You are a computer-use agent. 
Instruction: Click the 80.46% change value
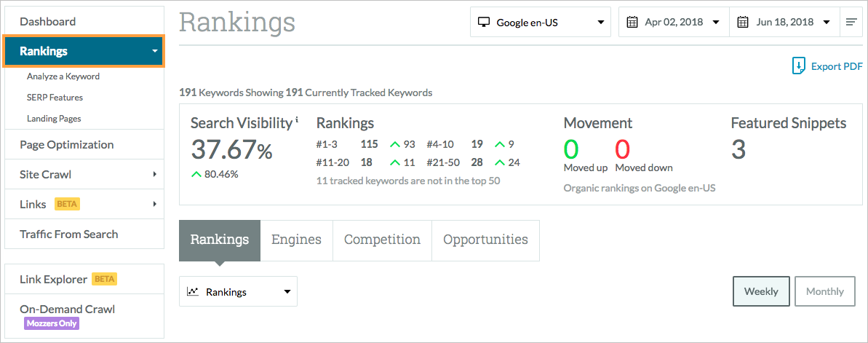click(x=221, y=174)
